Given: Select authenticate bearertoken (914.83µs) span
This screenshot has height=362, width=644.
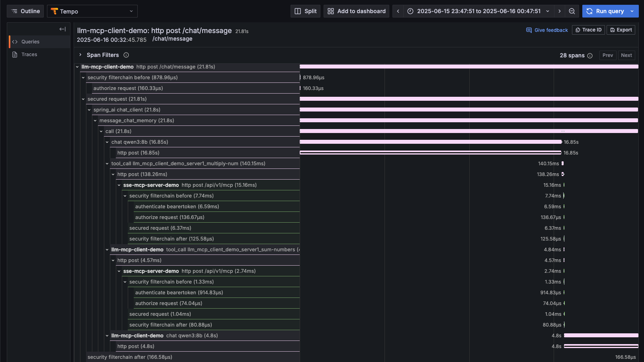Looking at the screenshot, I should pos(217,293).
